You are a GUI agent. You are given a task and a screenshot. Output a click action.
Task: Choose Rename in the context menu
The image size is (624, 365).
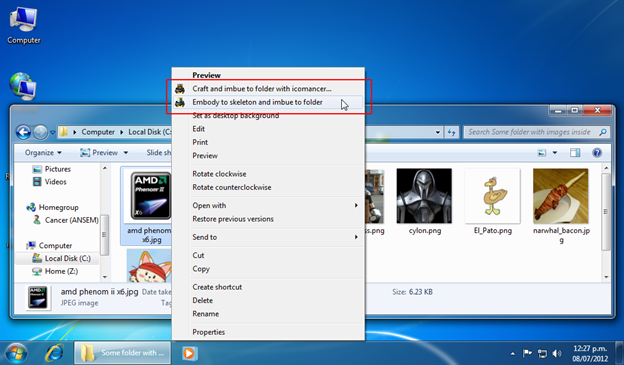[x=268, y=314]
